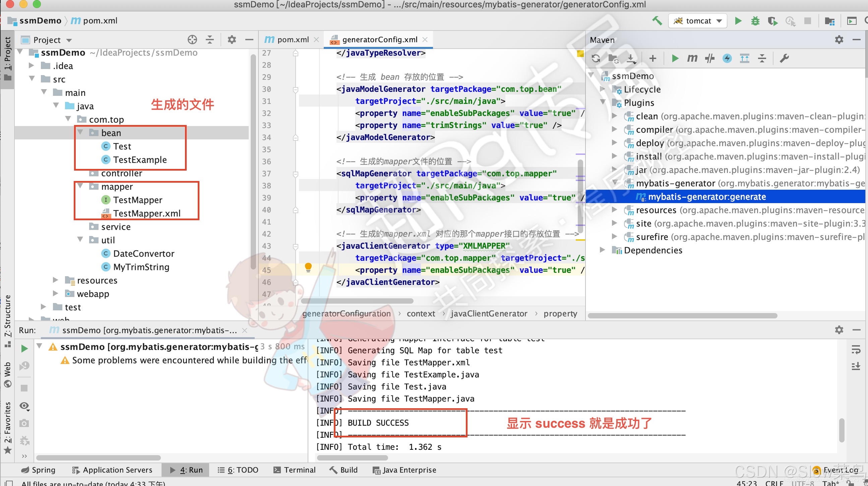Open the Event Log
The height and width of the screenshot is (486, 868).
pos(835,470)
